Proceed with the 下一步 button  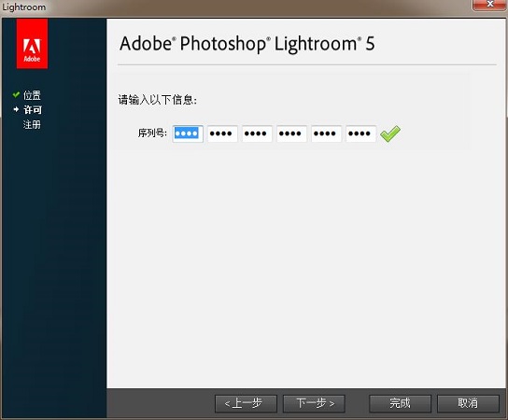314,403
